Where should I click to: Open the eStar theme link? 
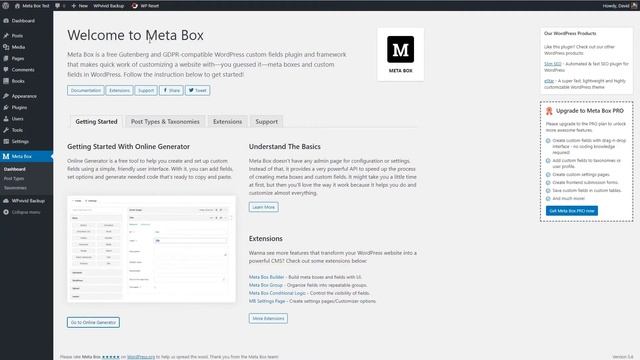tap(549, 81)
